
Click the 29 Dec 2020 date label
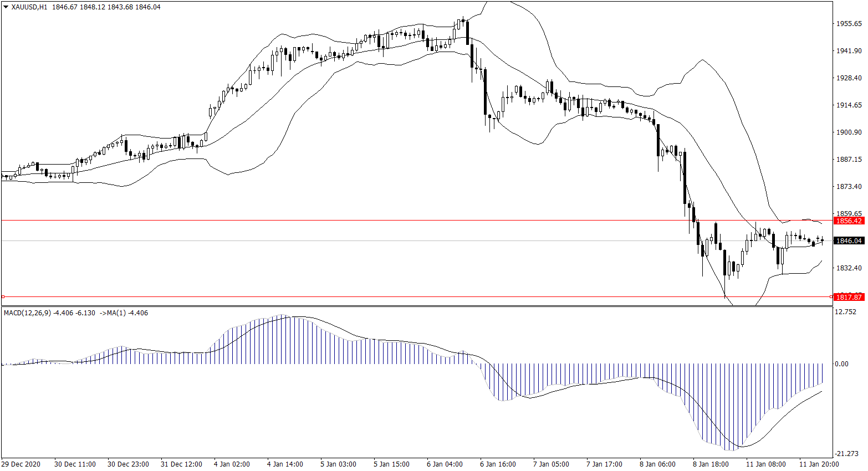[21, 464]
